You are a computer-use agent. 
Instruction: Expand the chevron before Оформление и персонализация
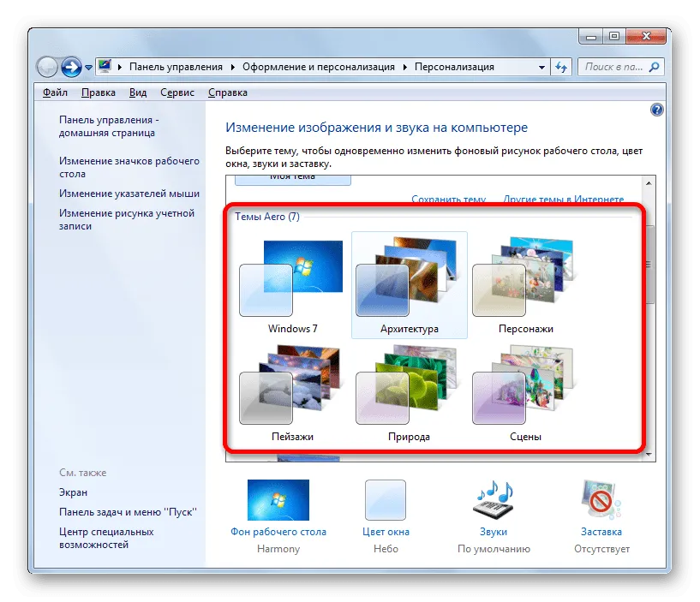[232, 68]
